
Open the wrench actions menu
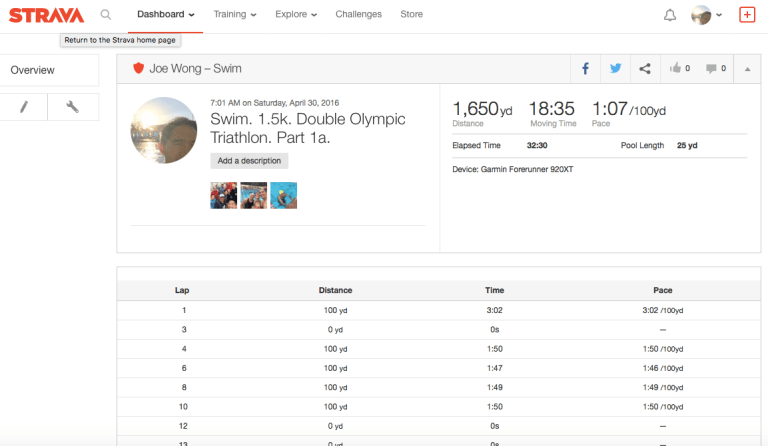[x=73, y=107]
